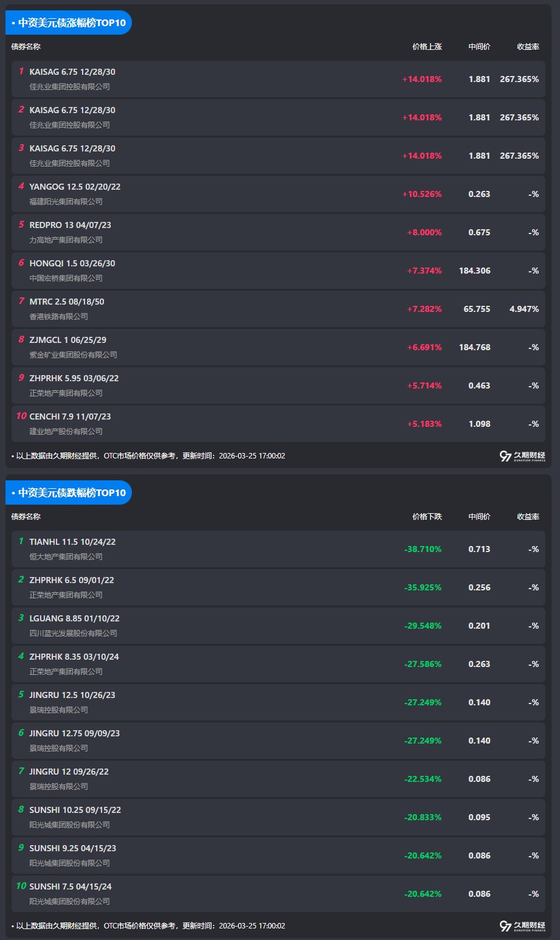
Task: Click the 久期财经 logo in the gainers panel footer
Action: pos(522,456)
